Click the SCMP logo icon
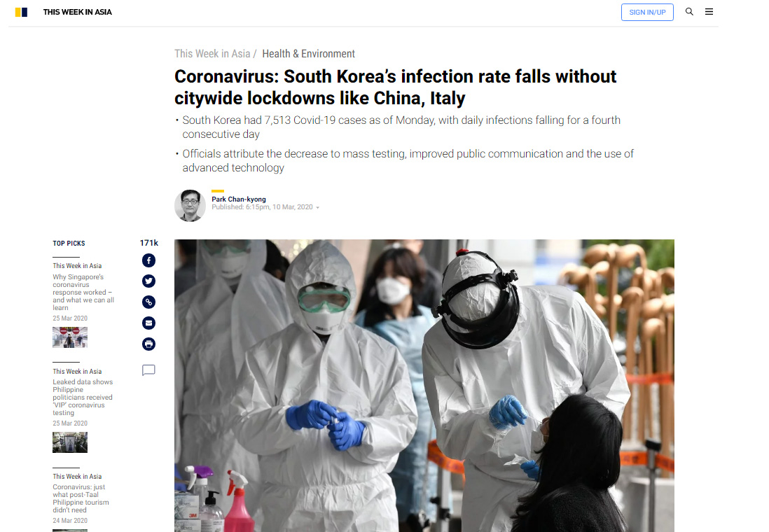Screen dimensions: 769x532 tap(21, 13)
